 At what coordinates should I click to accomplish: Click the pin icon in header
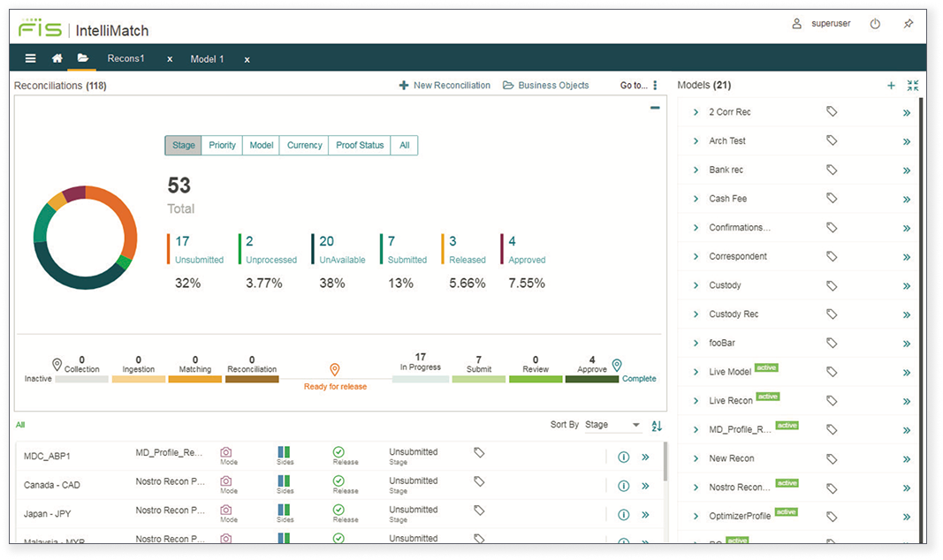coord(909,24)
